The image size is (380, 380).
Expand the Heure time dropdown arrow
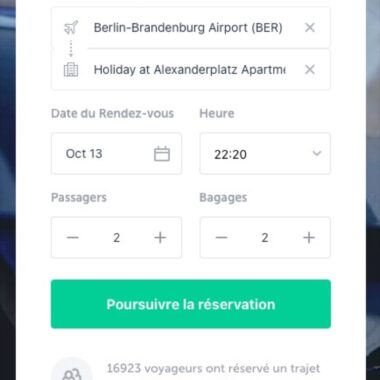317,153
